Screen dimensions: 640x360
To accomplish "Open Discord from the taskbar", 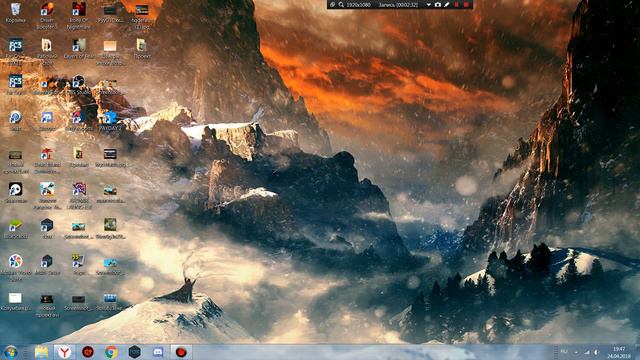I will tap(158, 352).
